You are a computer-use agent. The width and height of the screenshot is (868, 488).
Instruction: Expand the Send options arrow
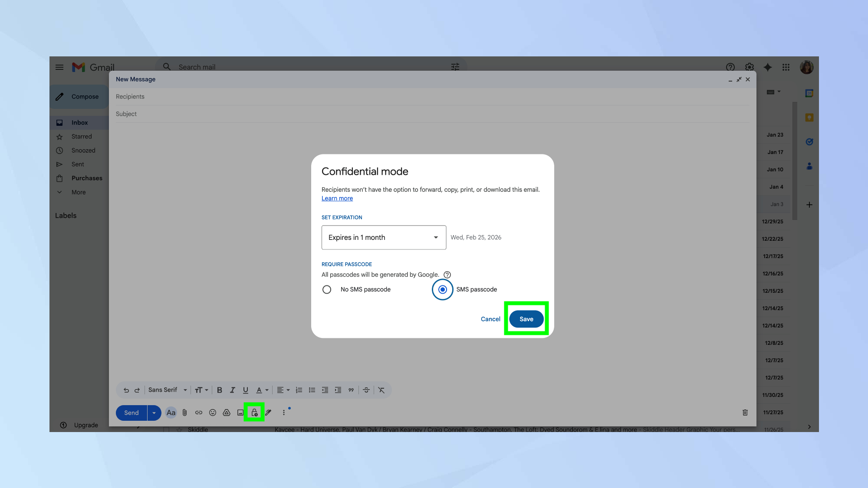click(x=154, y=413)
